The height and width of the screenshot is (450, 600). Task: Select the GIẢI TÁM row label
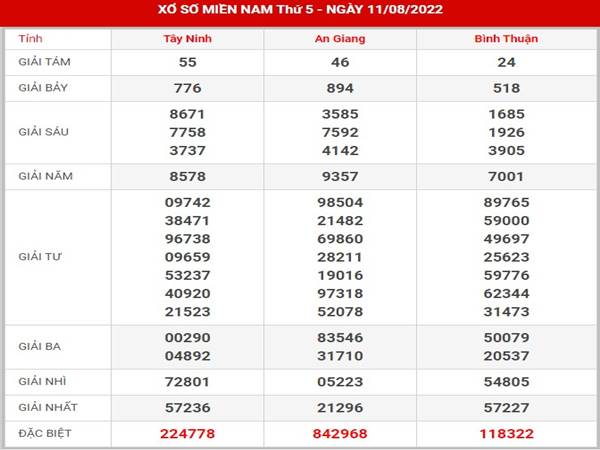coord(45,62)
